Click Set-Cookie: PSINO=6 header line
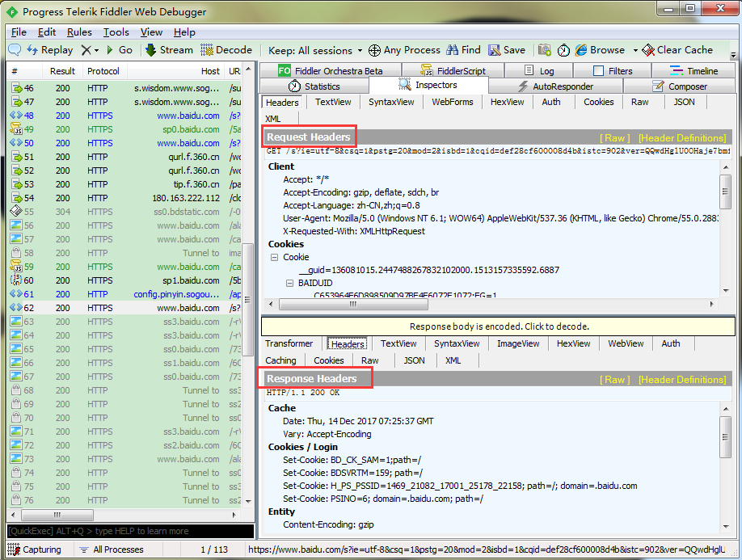Viewport: 742px width, 560px height. 383,499
